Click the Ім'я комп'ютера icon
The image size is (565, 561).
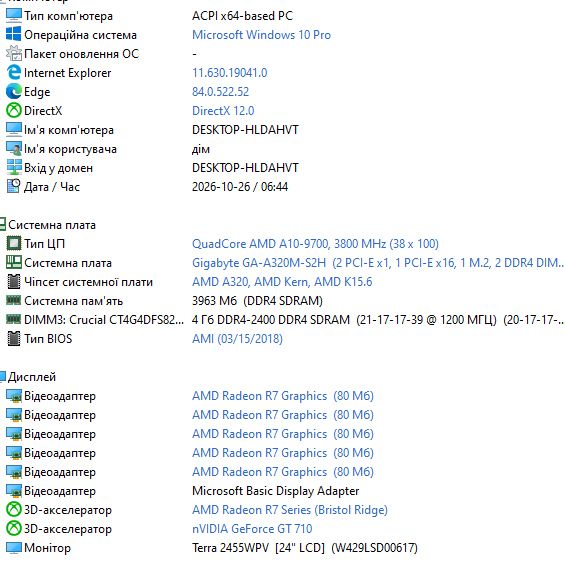coord(14,129)
